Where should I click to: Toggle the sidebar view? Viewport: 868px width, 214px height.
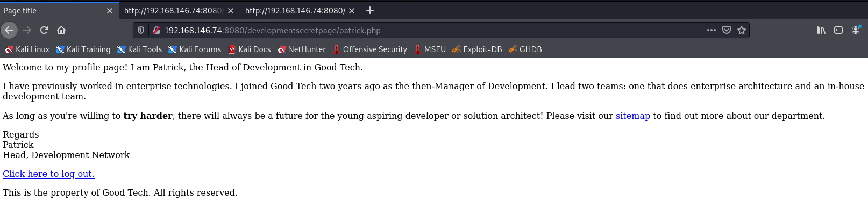(838, 30)
